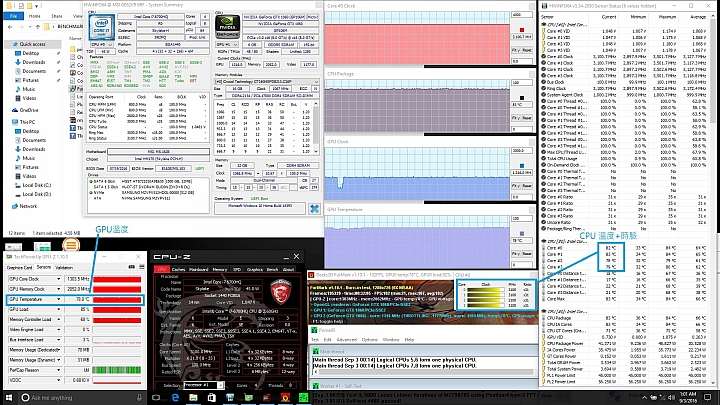Select Total CPU Usage sensor row
Image resolution: width=720 pixels, height=405 pixels.
coord(624,158)
